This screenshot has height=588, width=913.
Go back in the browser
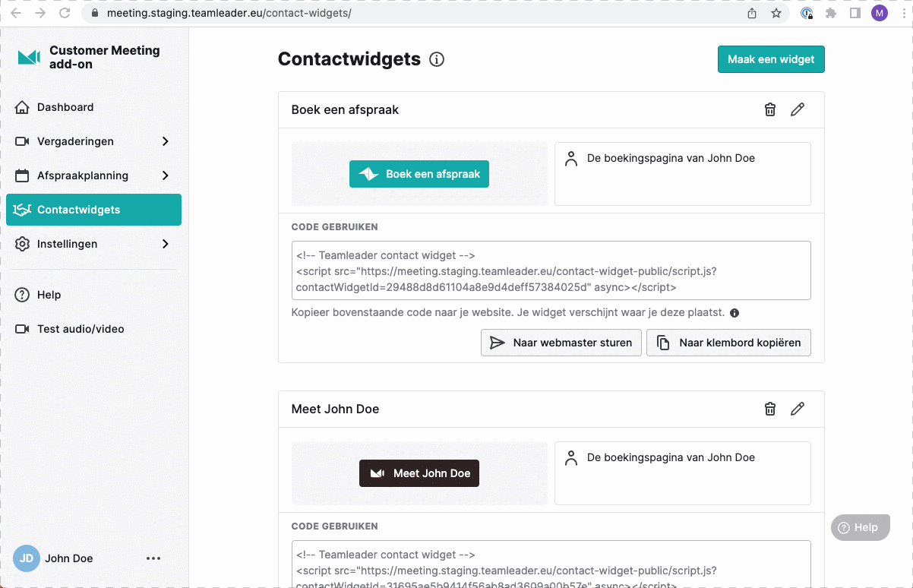[15, 13]
